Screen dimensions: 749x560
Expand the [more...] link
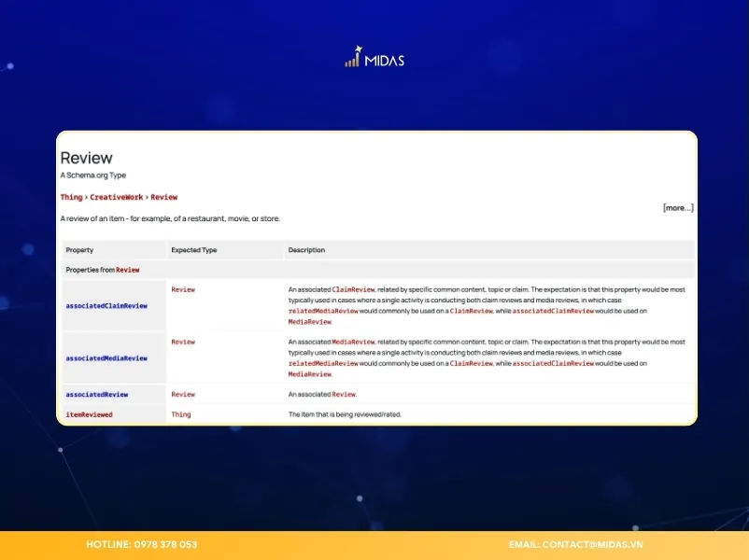coord(678,208)
